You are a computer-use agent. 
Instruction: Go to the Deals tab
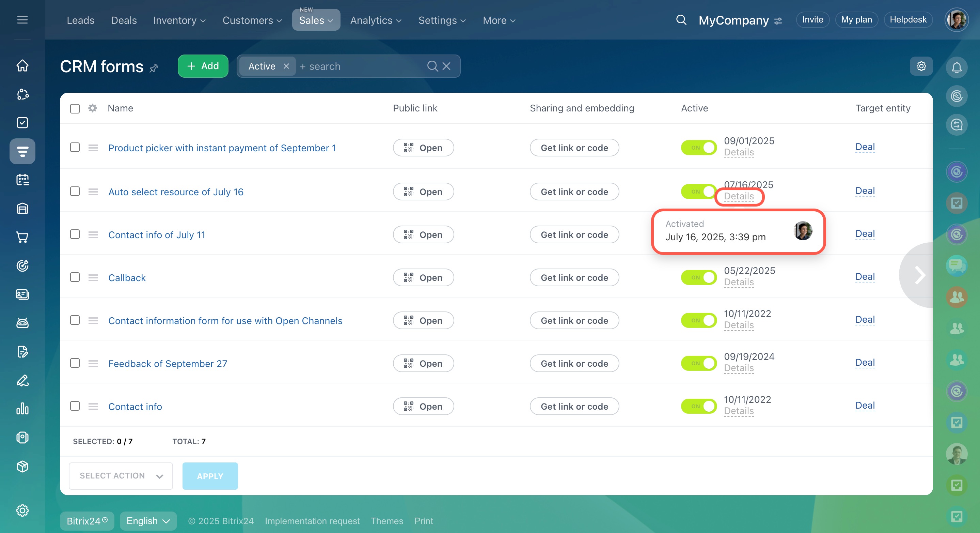(x=124, y=20)
